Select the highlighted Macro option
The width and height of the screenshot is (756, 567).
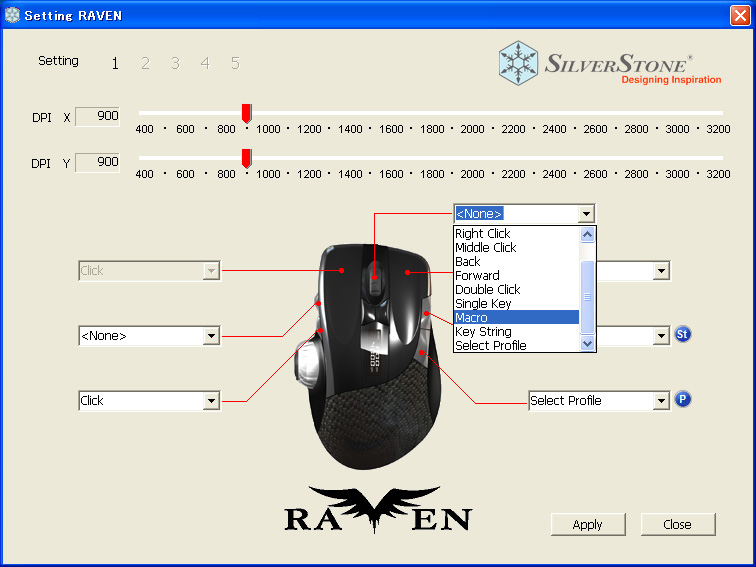pos(516,317)
